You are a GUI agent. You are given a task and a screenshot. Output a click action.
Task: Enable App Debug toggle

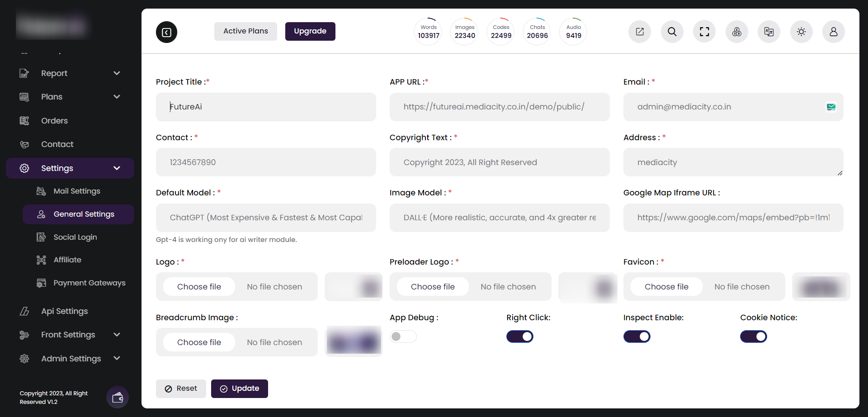point(403,336)
